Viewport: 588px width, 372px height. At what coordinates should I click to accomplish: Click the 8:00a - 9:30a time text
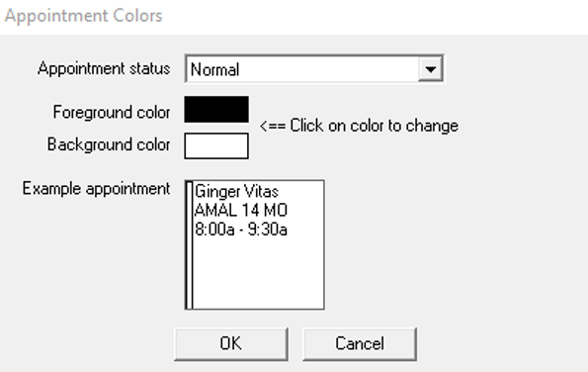pos(241,229)
